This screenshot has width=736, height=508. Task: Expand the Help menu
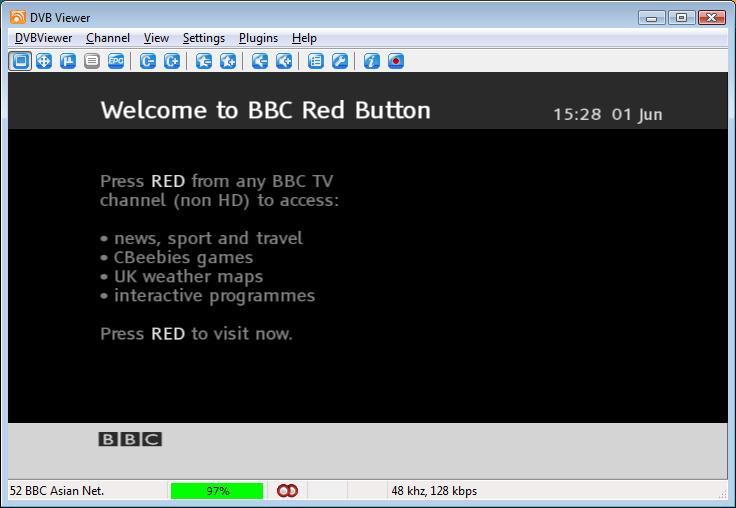[304, 38]
